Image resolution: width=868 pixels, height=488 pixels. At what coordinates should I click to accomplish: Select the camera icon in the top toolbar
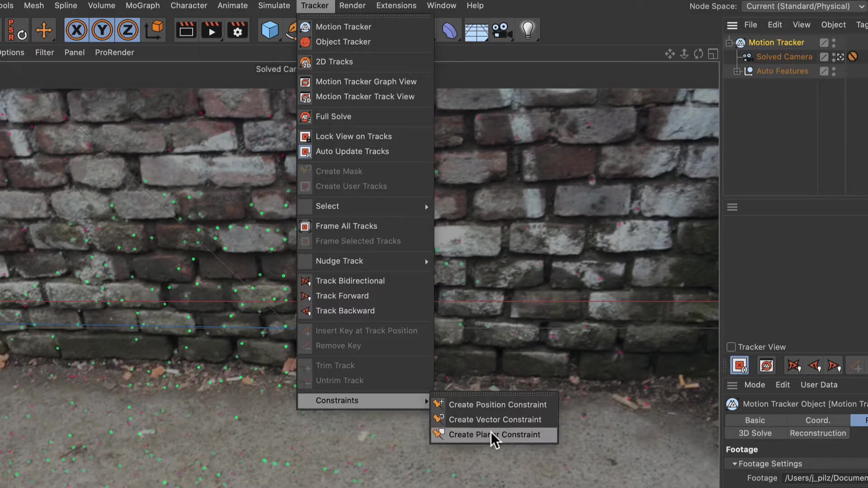click(502, 30)
